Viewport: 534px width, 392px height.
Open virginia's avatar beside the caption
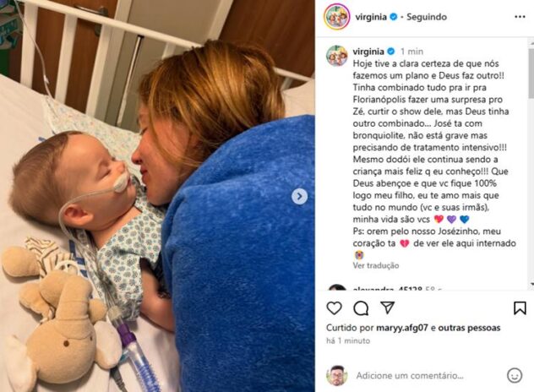[x=337, y=56]
